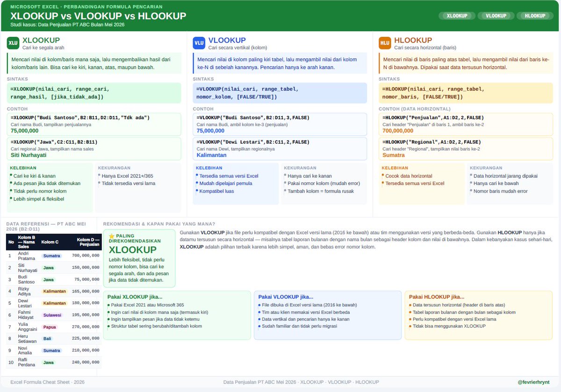The width and height of the screenshot is (561, 392).
Task: Select the VLOOKUP pill in the header
Action: coord(496,15)
